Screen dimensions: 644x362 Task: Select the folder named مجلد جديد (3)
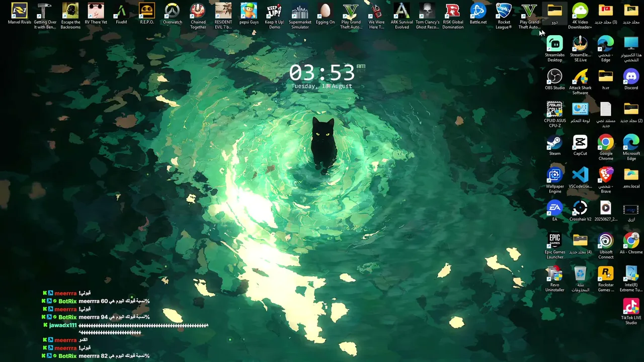pos(606,15)
